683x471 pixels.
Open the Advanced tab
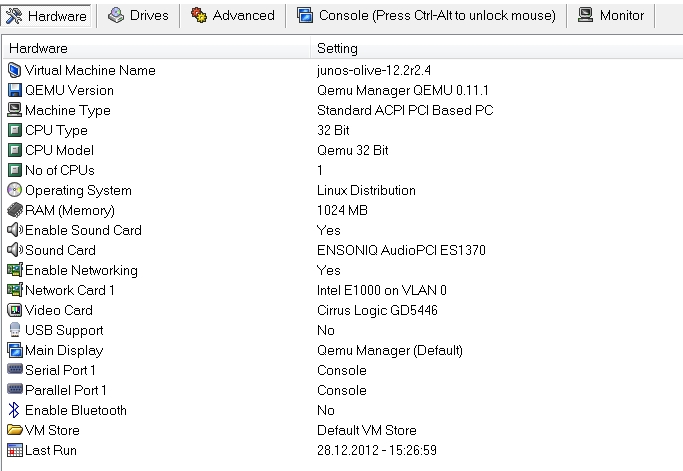[x=233, y=16]
